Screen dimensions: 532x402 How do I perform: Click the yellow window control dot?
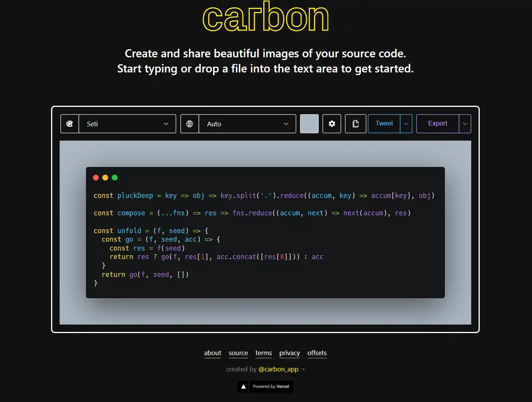coord(105,178)
